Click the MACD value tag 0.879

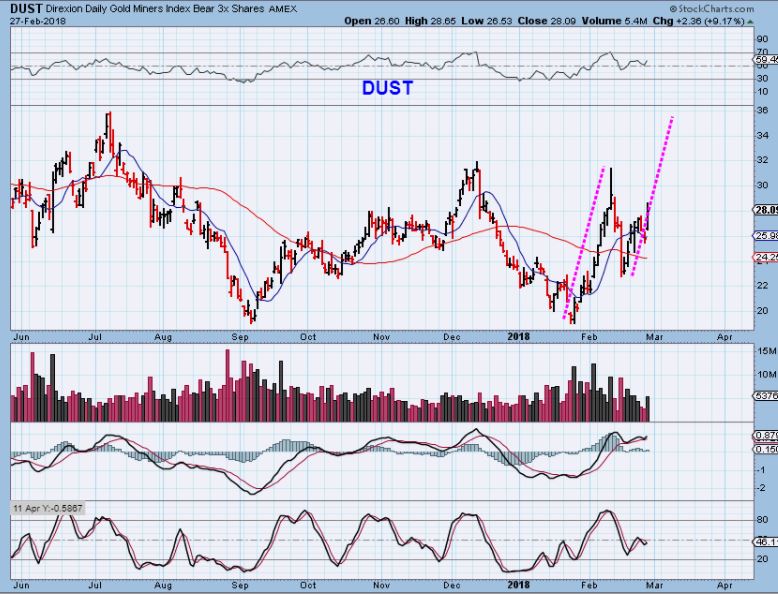766,436
